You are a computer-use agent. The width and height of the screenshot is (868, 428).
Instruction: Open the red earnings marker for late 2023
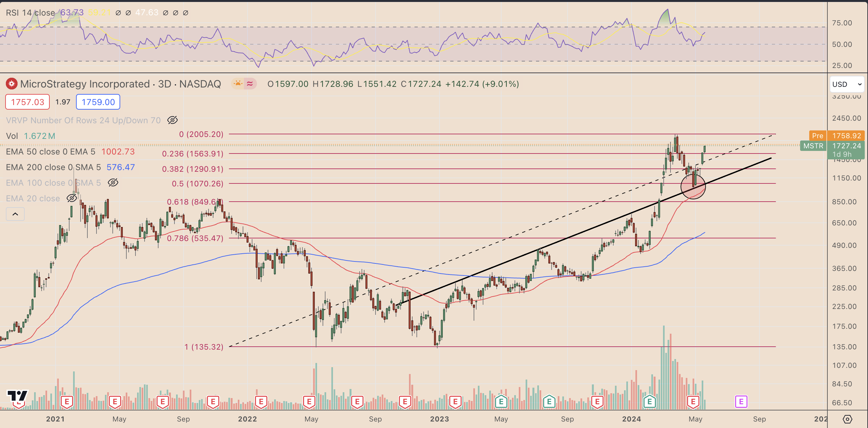point(597,402)
